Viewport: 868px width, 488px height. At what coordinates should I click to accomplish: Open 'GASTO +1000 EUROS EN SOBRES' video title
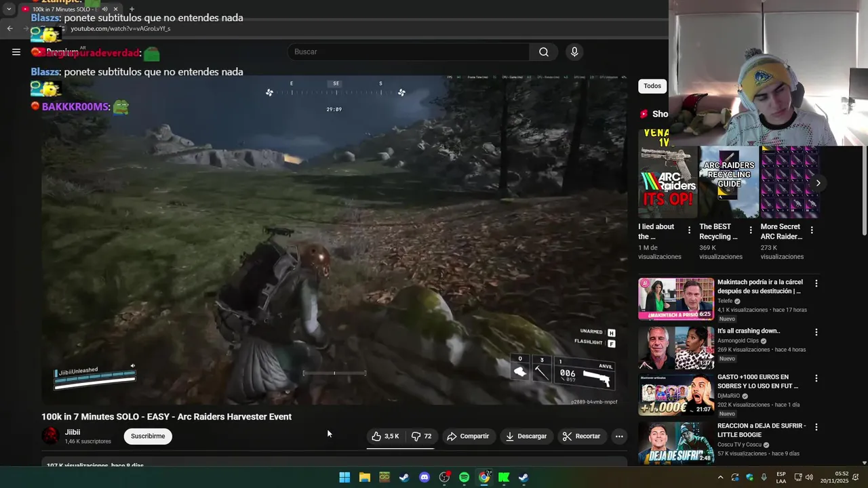(758, 382)
